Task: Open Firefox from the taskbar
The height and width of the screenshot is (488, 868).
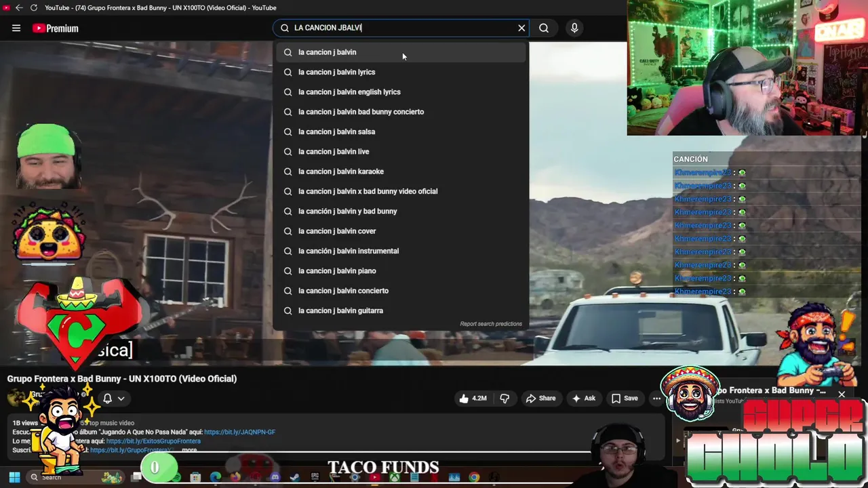Action: (x=235, y=477)
